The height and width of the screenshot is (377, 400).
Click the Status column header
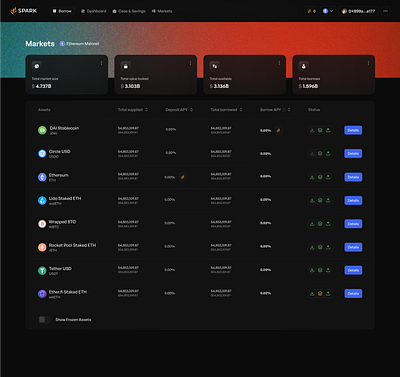314,110
